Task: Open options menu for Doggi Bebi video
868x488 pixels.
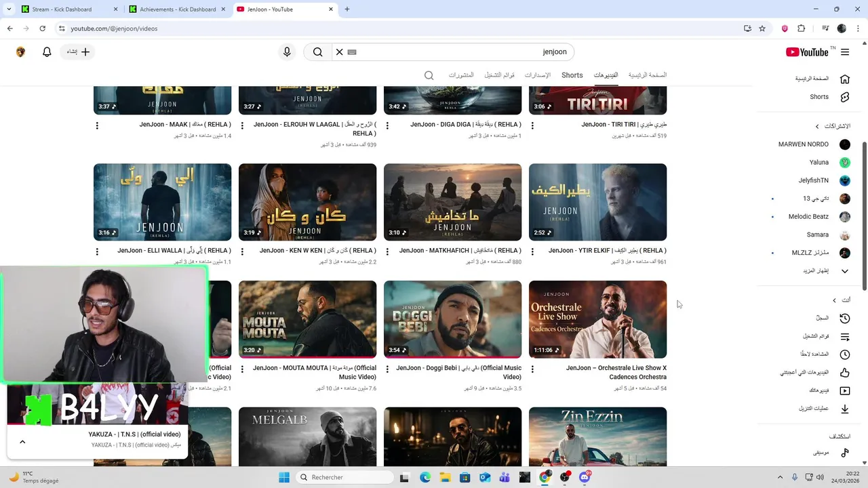Action: click(x=387, y=369)
